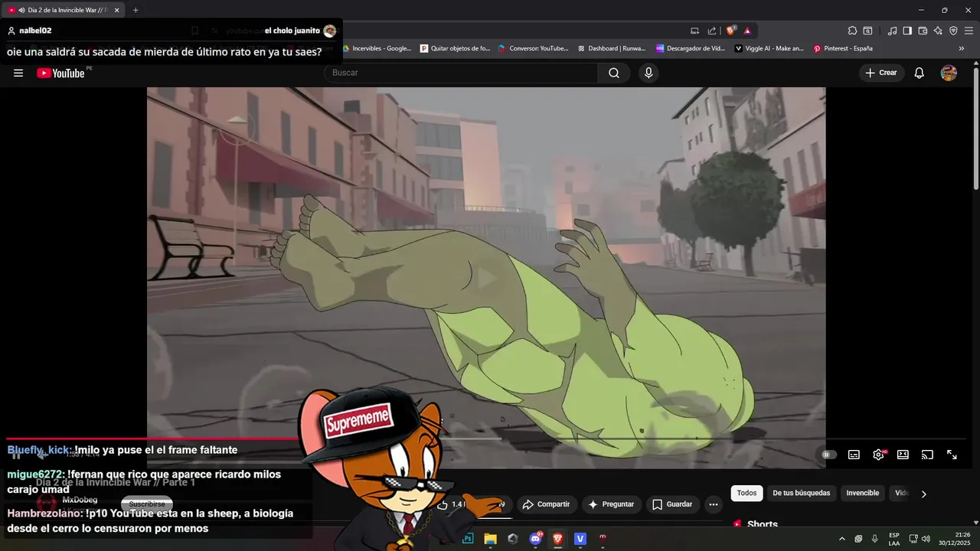
Task: Start voice search with the microphone icon
Action: (648, 73)
